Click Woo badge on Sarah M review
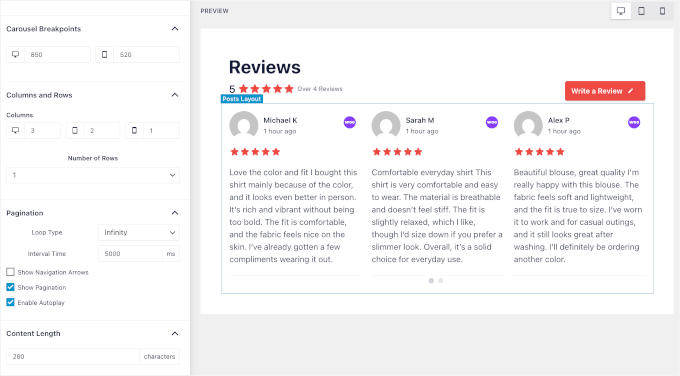The width and height of the screenshot is (680, 376). (x=492, y=122)
